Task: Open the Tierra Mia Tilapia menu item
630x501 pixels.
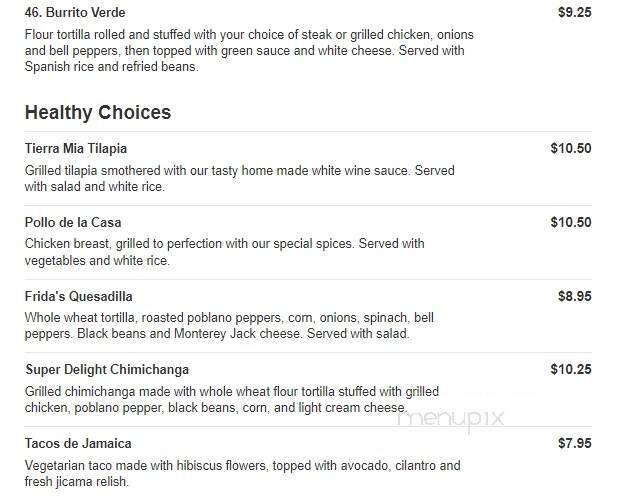Action: click(x=76, y=148)
